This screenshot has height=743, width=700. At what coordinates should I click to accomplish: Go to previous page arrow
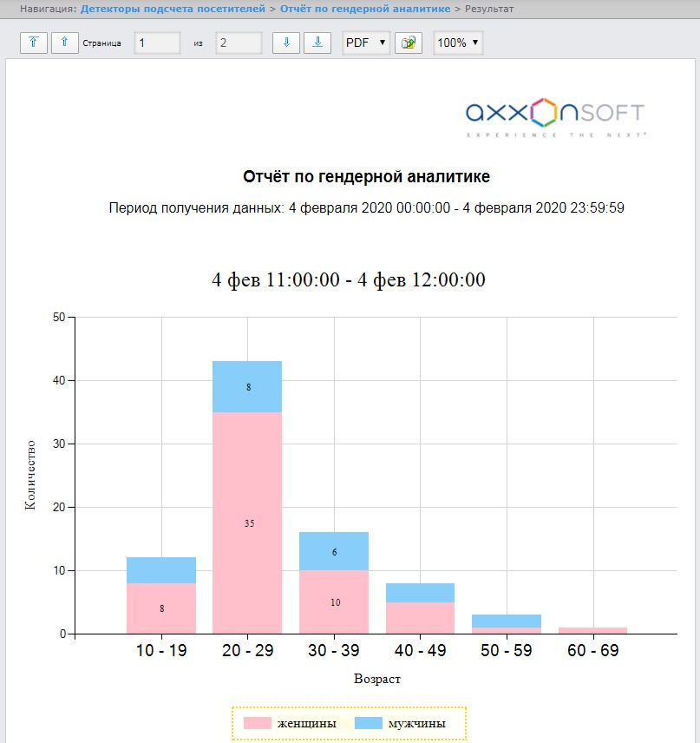(65, 43)
